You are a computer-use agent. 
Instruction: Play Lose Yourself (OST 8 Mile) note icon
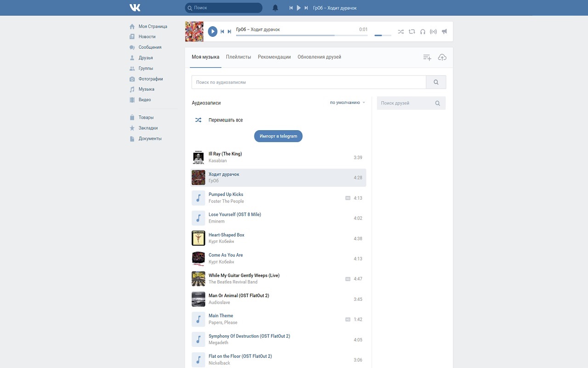(198, 218)
